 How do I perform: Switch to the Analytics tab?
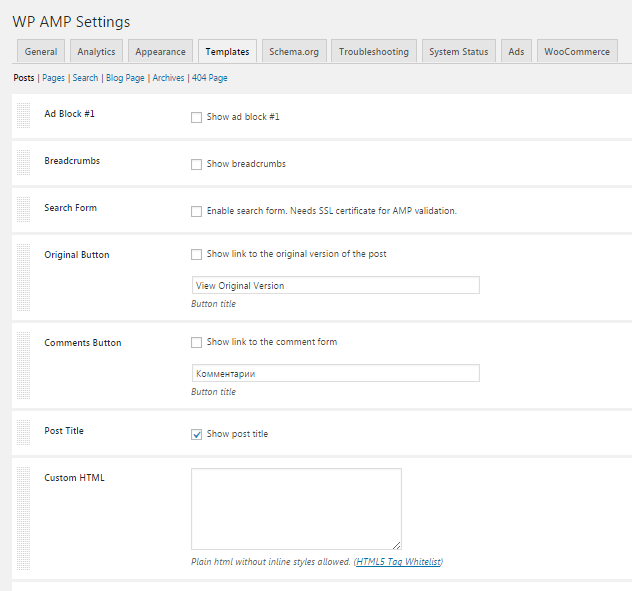pyautogui.click(x=96, y=51)
